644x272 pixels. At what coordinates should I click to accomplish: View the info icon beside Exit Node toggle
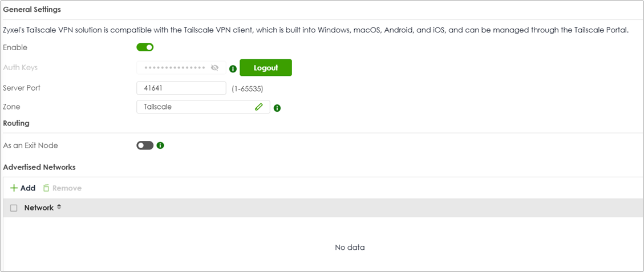point(161,145)
